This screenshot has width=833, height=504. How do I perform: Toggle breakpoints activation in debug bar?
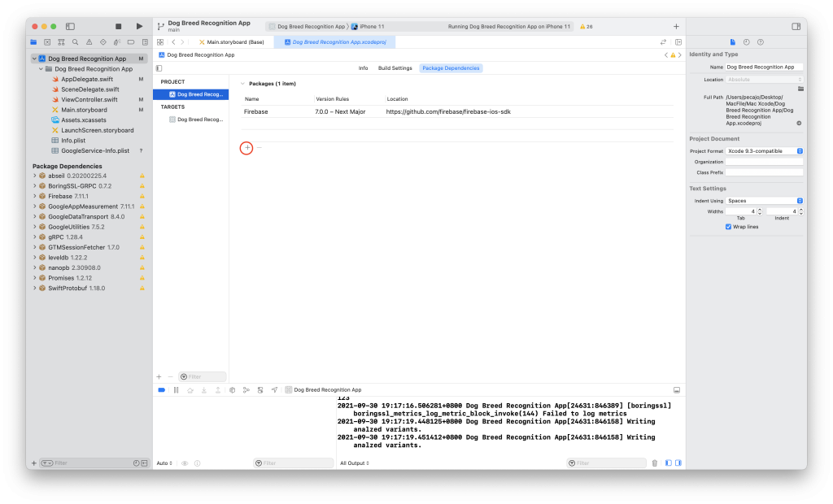click(162, 390)
